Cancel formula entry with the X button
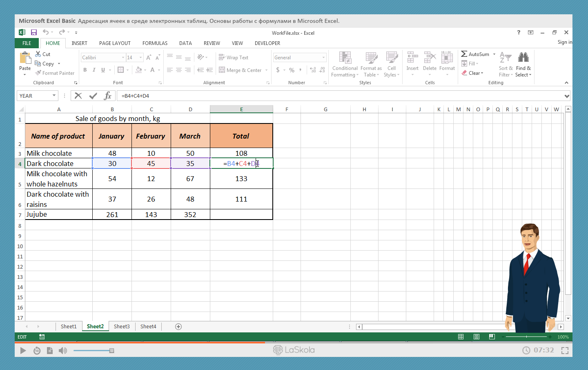This screenshot has height=370, width=588. point(78,96)
